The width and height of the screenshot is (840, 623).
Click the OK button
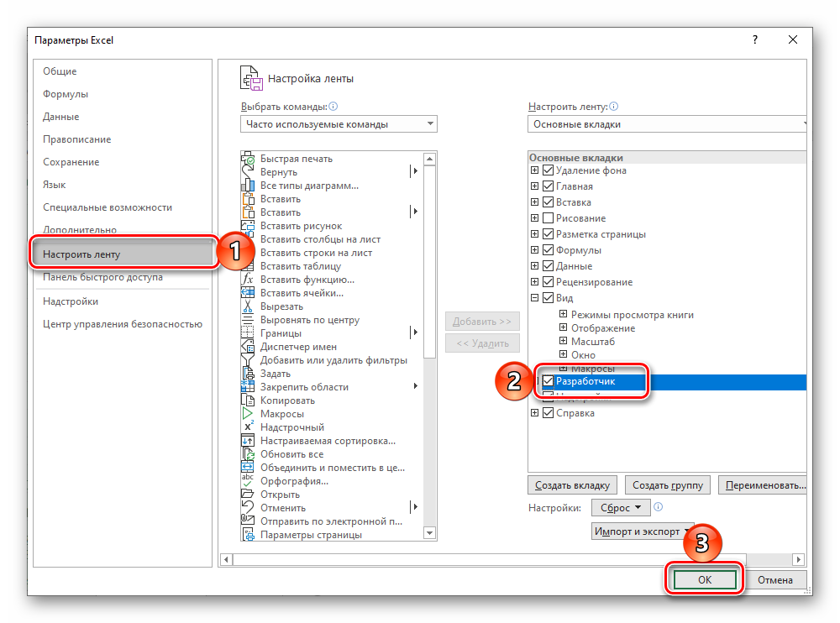coord(705,579)
